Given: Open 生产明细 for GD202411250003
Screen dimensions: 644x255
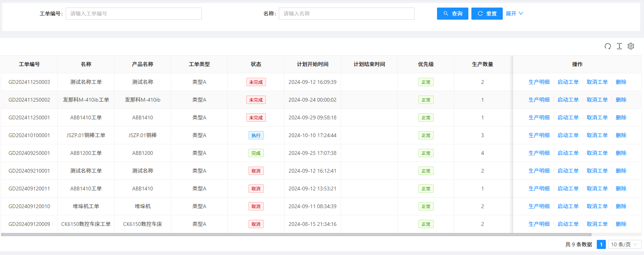Looking at the screenshot, I should [x=539, y=82].
